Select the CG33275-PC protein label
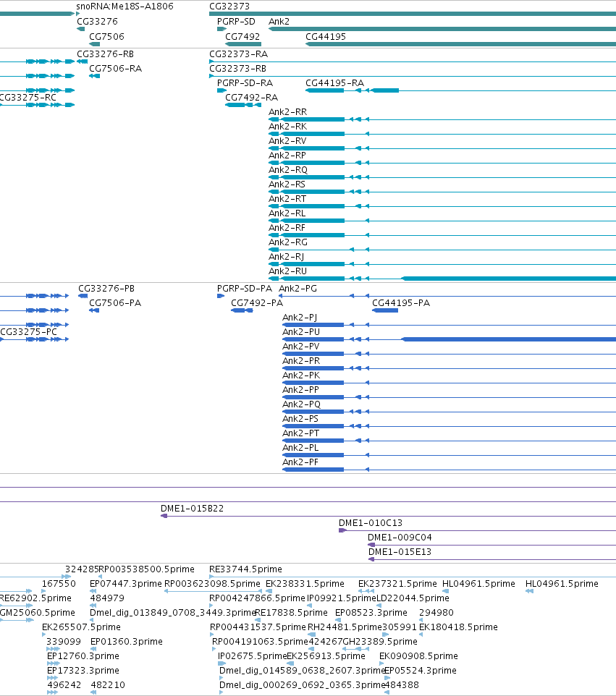The height and width of the screenshot is (696, 616). [x=28, y=332]
